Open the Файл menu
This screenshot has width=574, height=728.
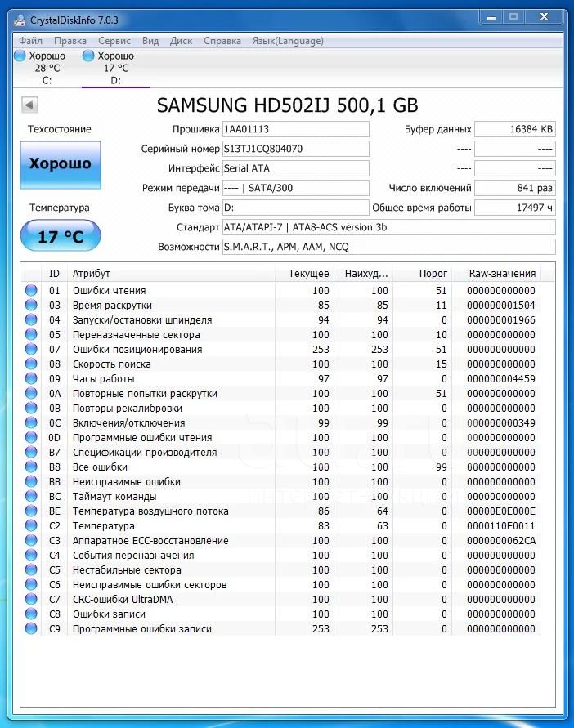tap(30, 41)
